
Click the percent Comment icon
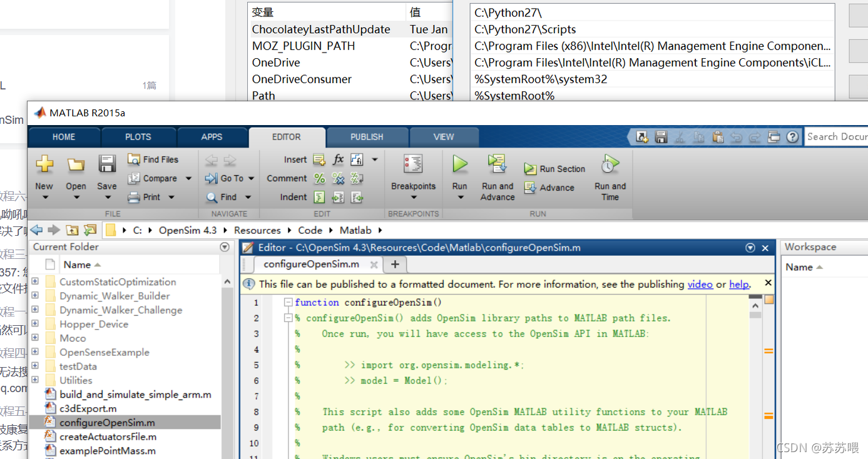[319, 178]
